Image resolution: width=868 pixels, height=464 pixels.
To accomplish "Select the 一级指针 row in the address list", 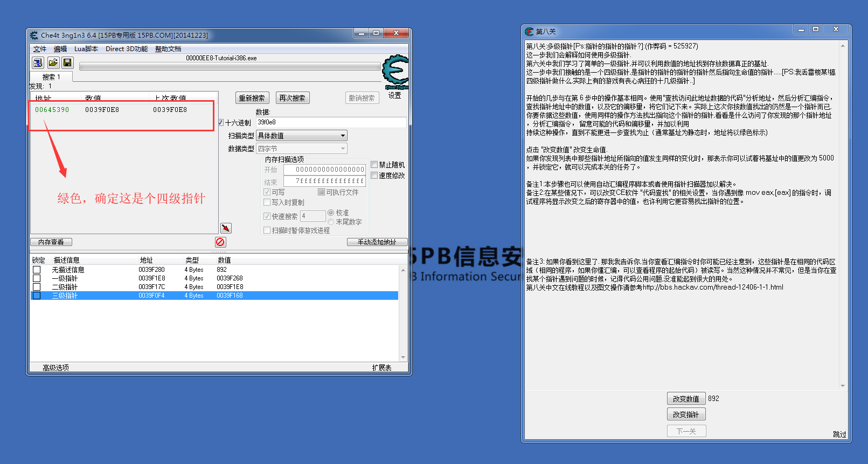I will pos(214,278).
